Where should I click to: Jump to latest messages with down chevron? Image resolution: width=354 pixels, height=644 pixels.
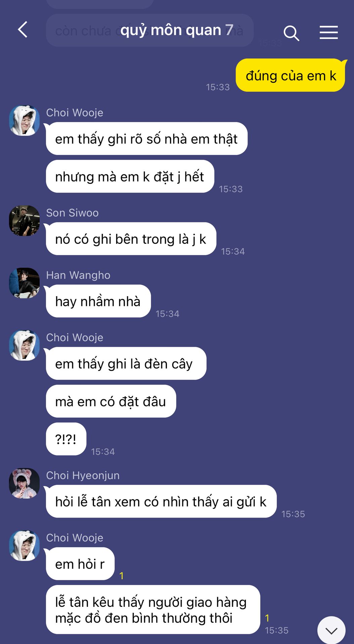coord(331,631)
